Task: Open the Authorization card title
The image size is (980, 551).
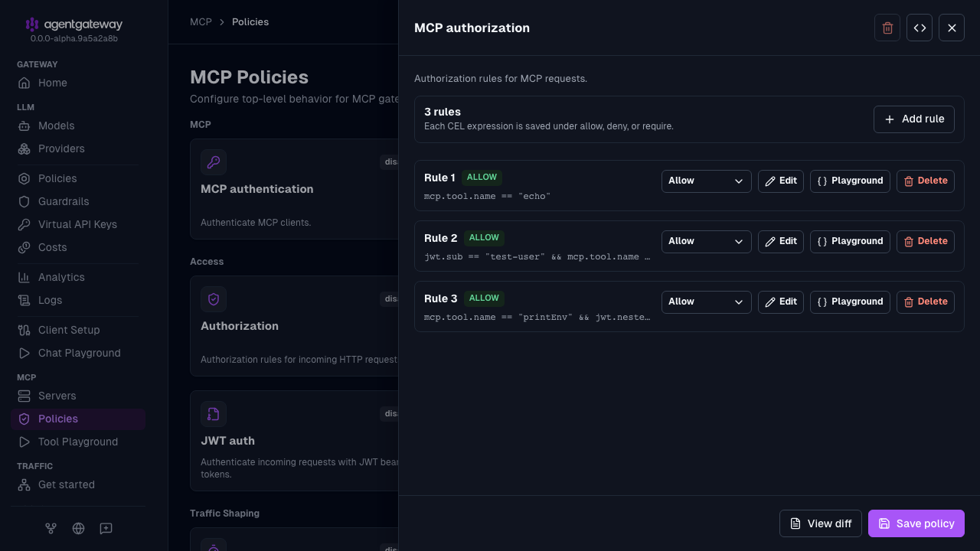Action: click(240, 326)
